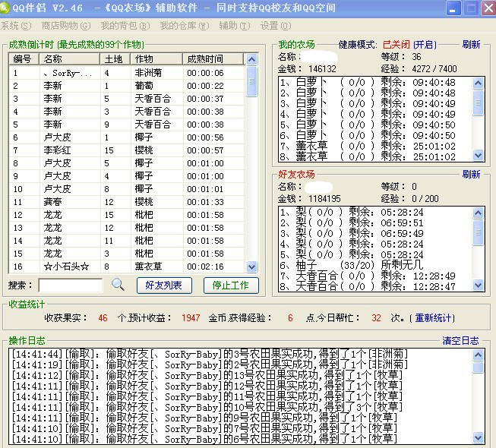Click 我的农场 list scroll-up arrow
Viewport: 496px width, 448px height.
(x=478, y=84)
